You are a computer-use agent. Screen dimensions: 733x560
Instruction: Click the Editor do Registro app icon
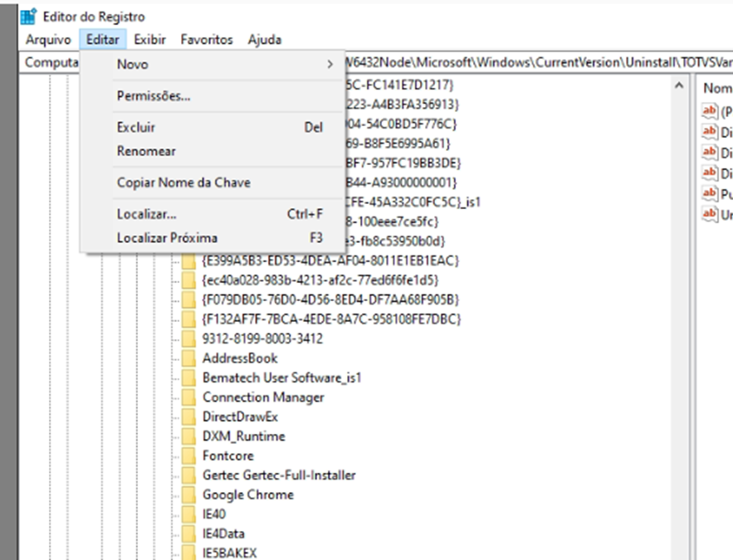[28, 17]
